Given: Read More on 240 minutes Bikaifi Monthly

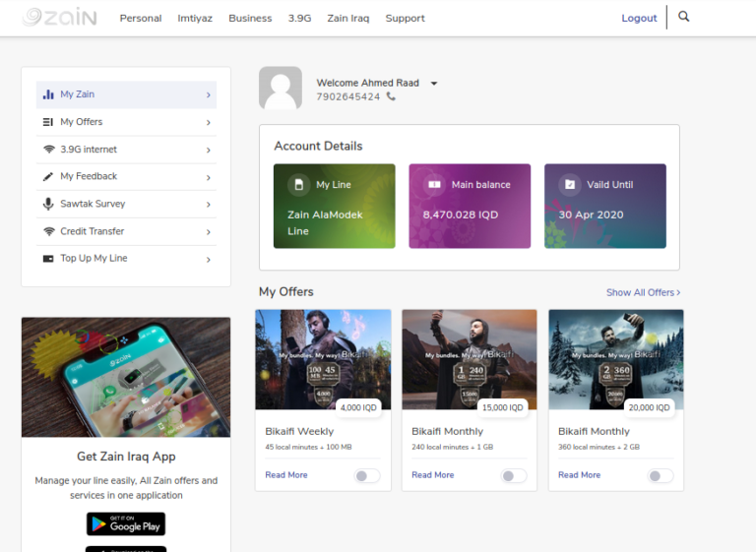Looking at the screenshot, I should point(433,475).
